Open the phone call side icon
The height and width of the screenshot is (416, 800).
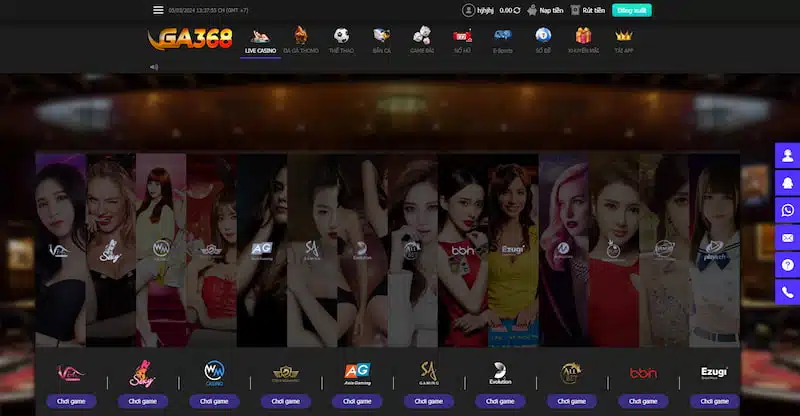[787, 292]
